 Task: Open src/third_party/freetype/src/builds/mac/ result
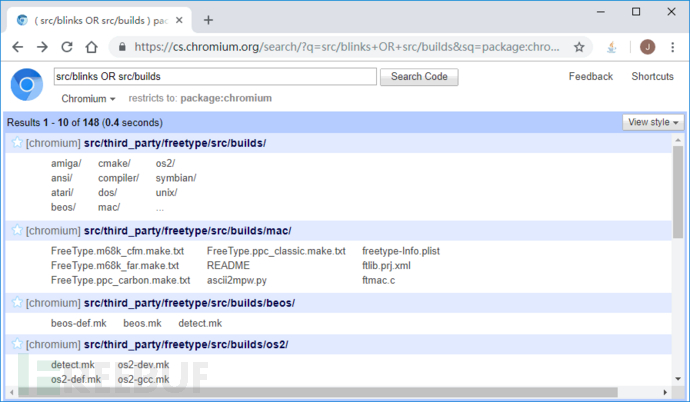pos(187,231)
